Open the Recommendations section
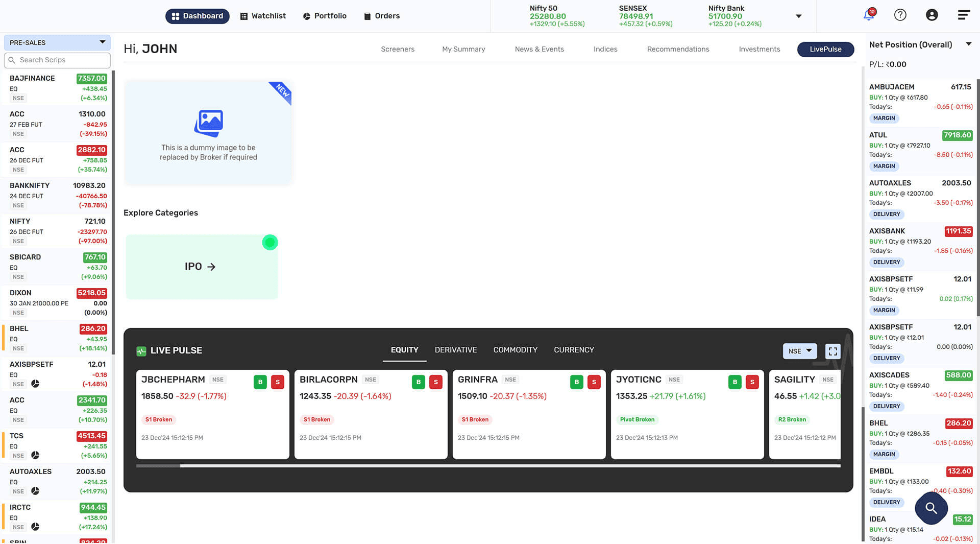Image resolution: width=980 pixels, height=544 pixels. pyautogui.click(x=678, y=49)
